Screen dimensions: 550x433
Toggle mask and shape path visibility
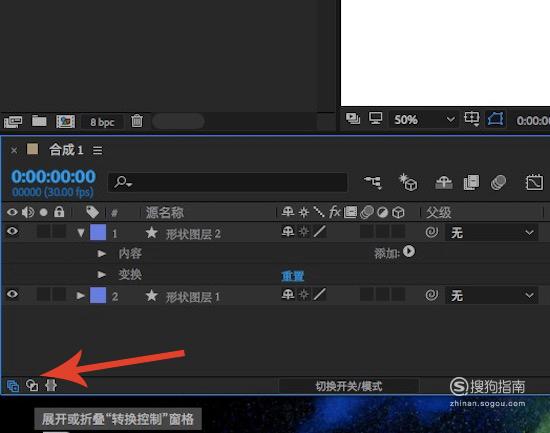495,119
